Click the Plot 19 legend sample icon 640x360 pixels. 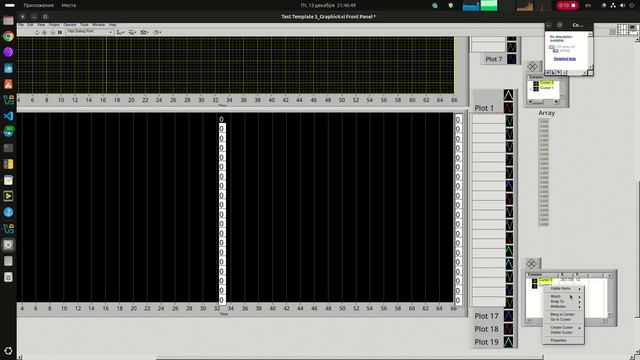pos(508,342)
